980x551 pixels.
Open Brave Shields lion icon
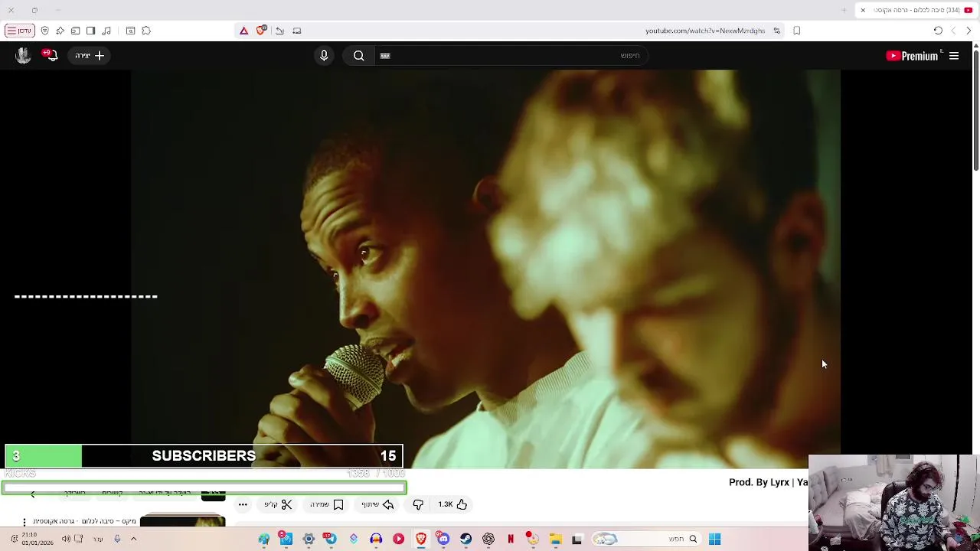click(x=261, y=31)
